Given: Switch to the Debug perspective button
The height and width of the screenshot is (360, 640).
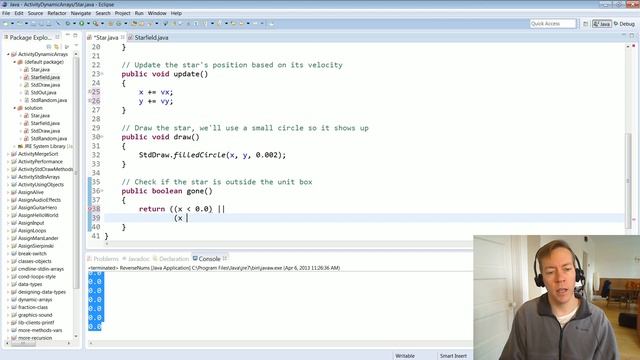Looking at the screenshot, I should click(624, 24).
